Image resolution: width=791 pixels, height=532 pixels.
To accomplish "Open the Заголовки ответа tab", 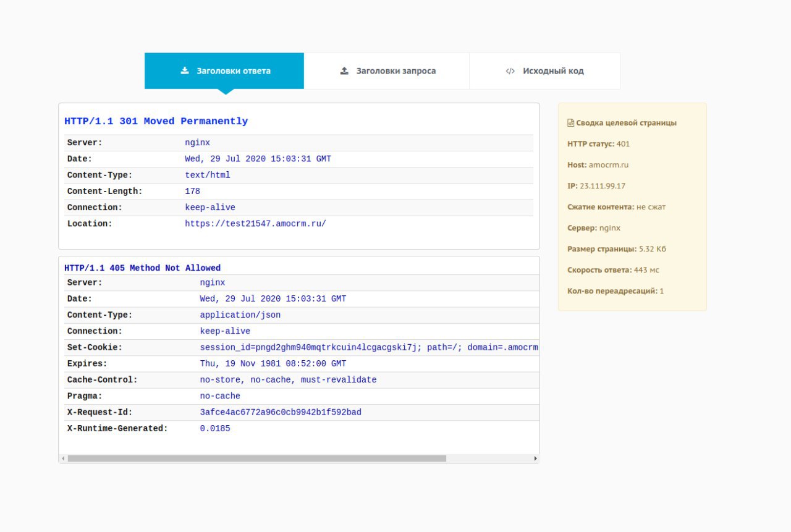I will 224,71.
